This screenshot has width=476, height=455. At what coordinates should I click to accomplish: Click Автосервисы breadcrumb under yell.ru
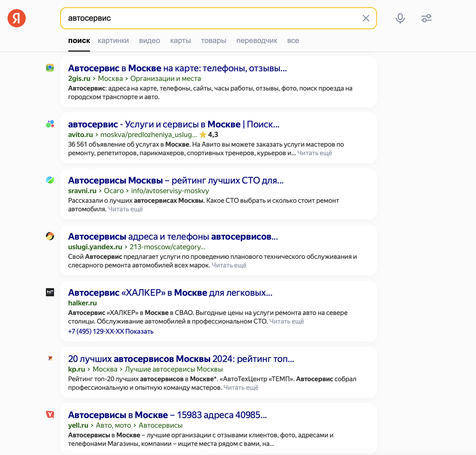pyautogui.click(x=161, y=425)
